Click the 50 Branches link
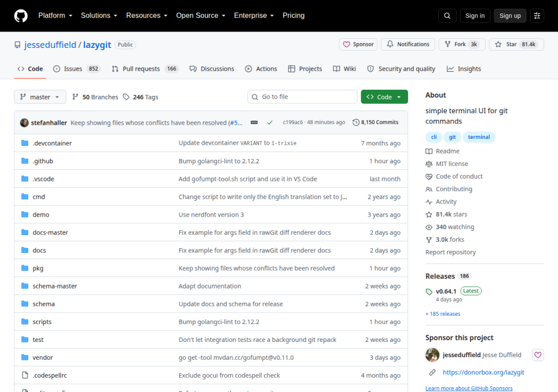The height and width of the screenshot is (392, 558). click(95, 97)
